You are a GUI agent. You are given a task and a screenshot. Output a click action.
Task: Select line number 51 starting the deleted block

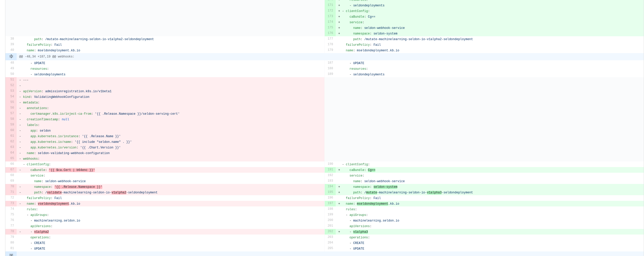(12, 79)
